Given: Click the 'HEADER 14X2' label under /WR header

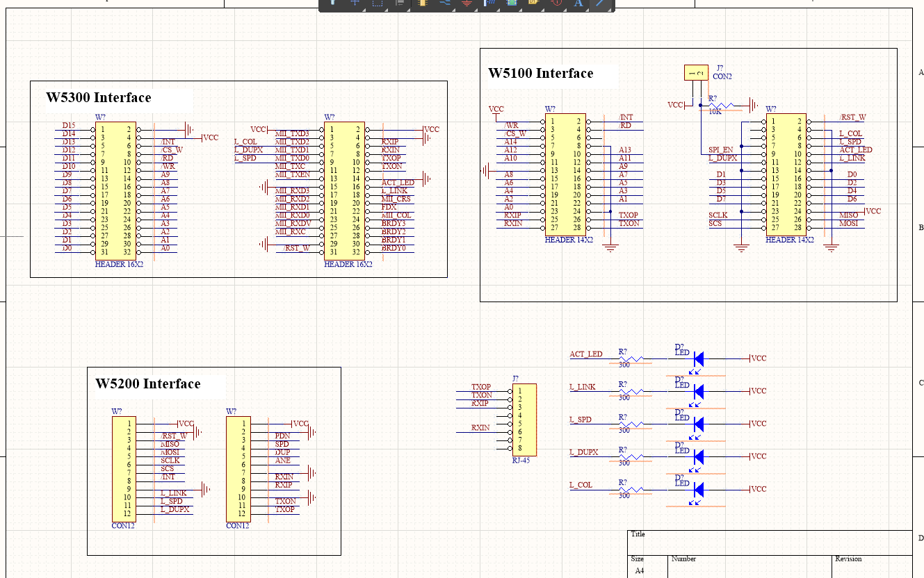Looking at the screenshot, I should pyautogui.click(x=569, y=240).
